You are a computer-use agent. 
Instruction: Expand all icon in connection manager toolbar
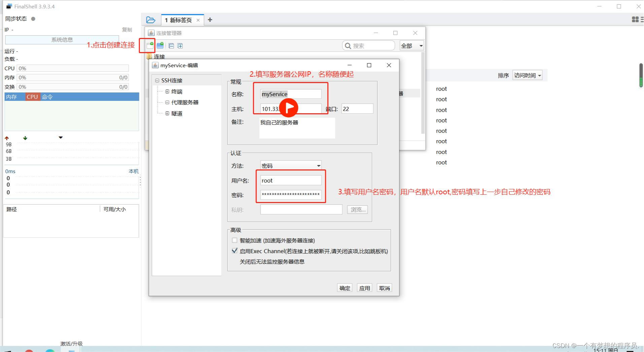tap(180, 46)
